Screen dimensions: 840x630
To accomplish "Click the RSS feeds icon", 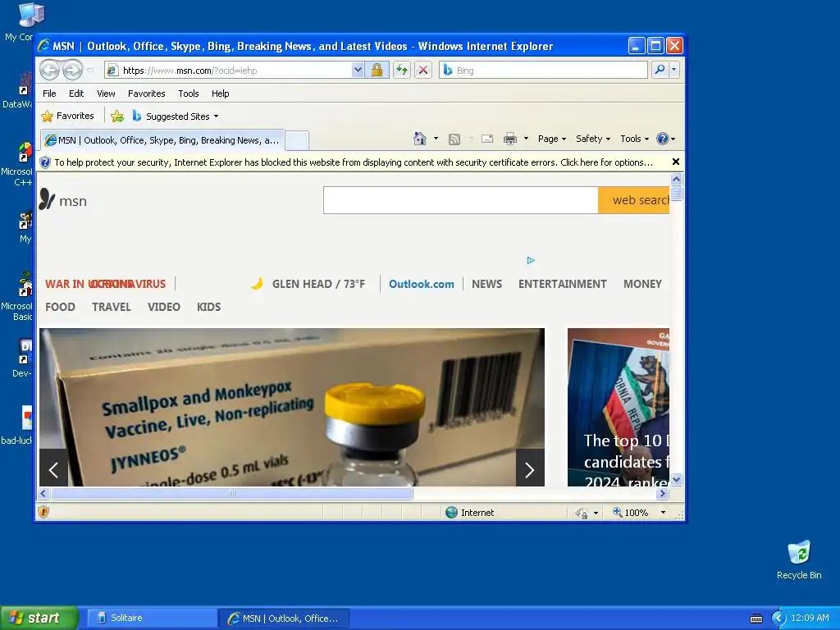I will [454, 139].
